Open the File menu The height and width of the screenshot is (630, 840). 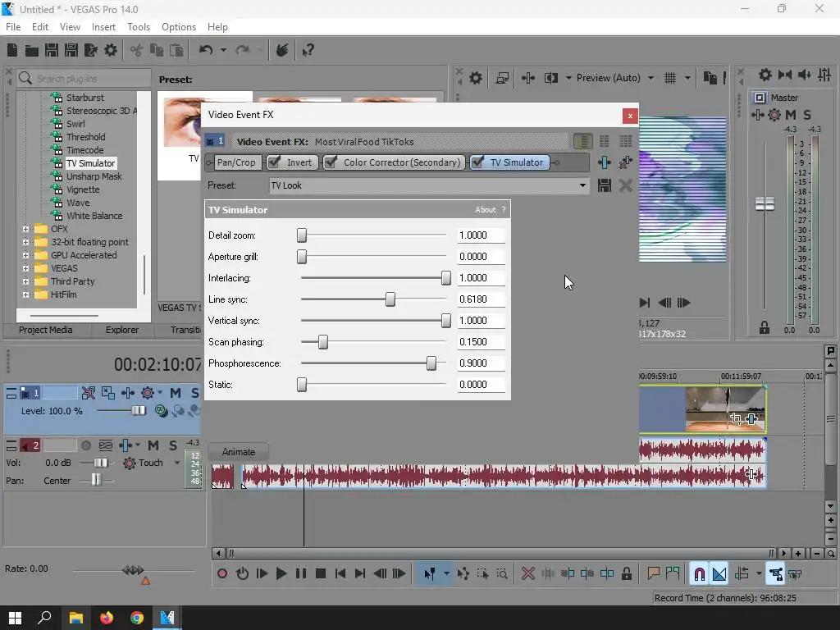tap(13, 27)
